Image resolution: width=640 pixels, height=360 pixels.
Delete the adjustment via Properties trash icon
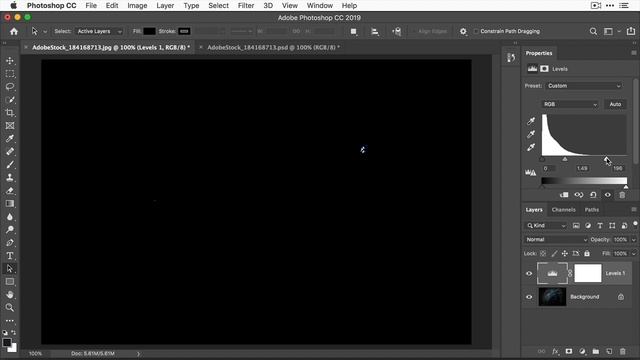pos(622,195)
